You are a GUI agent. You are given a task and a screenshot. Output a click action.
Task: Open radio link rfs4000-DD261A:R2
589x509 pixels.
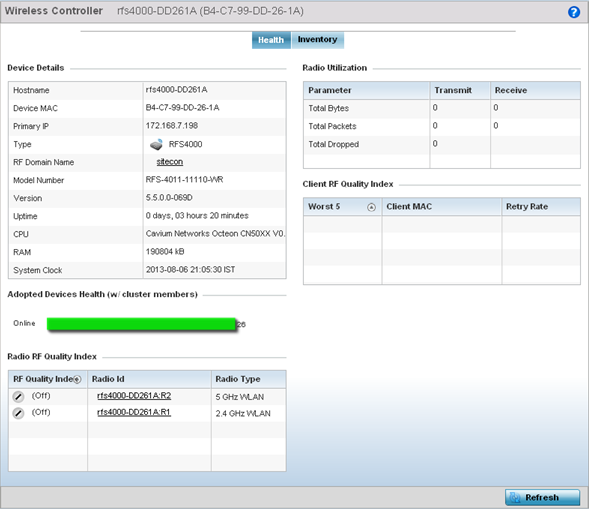coord(134,396)
